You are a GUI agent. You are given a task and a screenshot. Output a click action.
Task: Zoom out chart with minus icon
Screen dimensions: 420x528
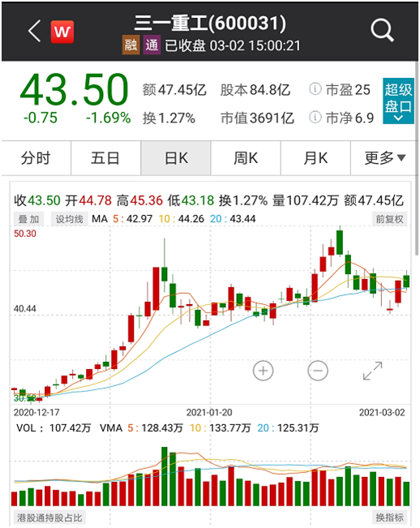click(318, 371)
